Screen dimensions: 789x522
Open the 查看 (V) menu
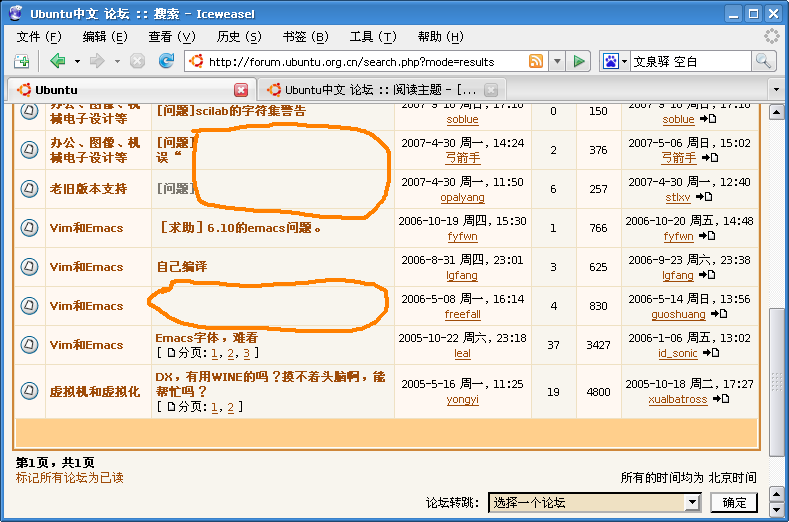pyautogui.click(x=172, y=36)
